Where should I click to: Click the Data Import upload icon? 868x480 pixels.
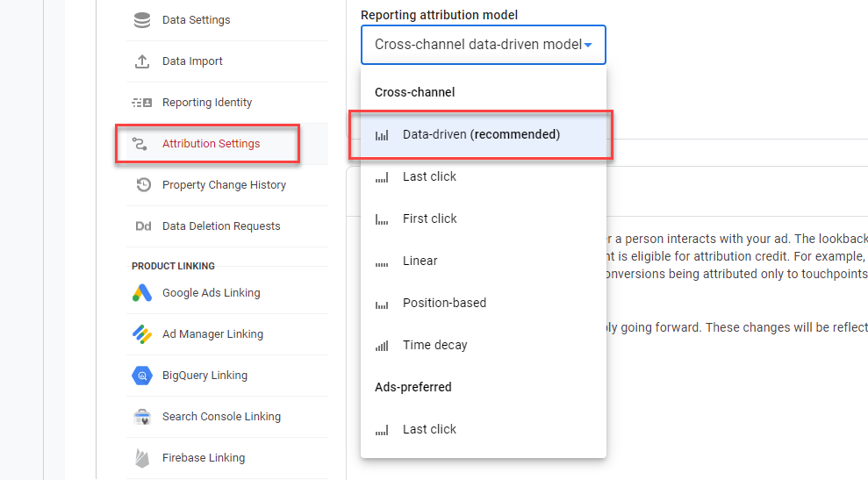[142, 61]
